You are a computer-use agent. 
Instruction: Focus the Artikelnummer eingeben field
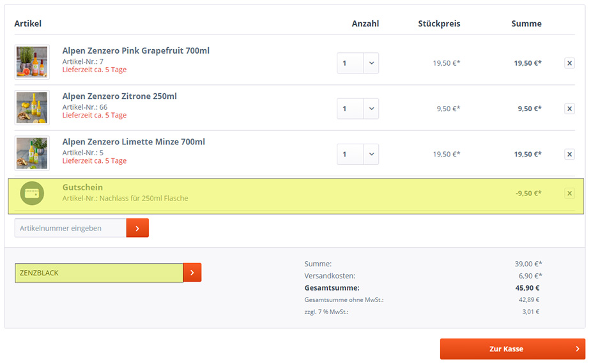pos(70,228)
